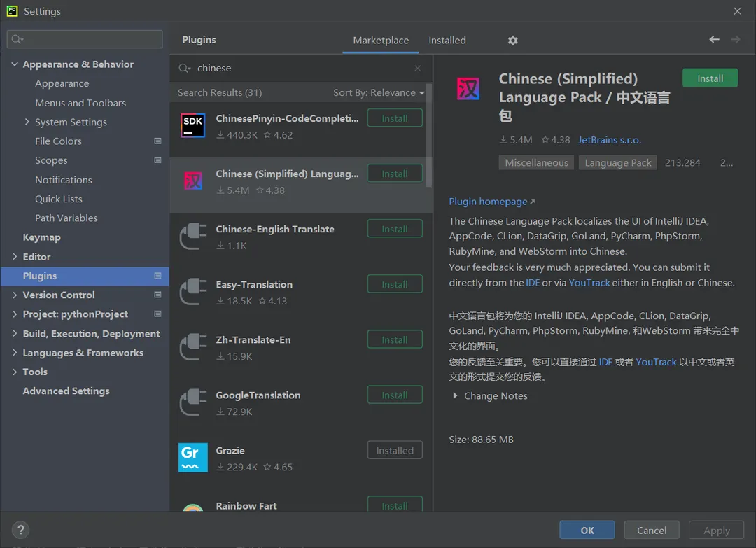Click the Chinese Simplified plugin list icon

[x=193, y=181]
